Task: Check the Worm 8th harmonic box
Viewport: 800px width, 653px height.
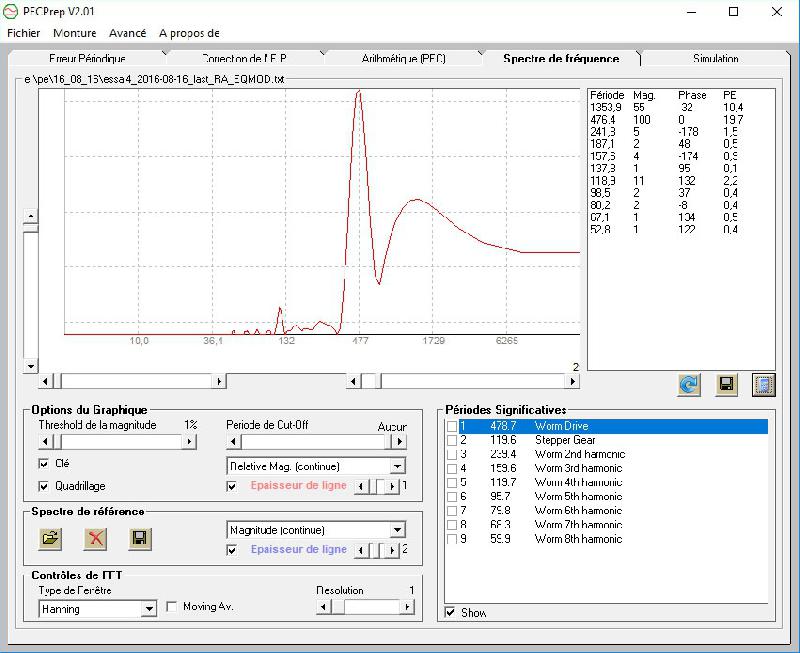Action: point(452,539)
